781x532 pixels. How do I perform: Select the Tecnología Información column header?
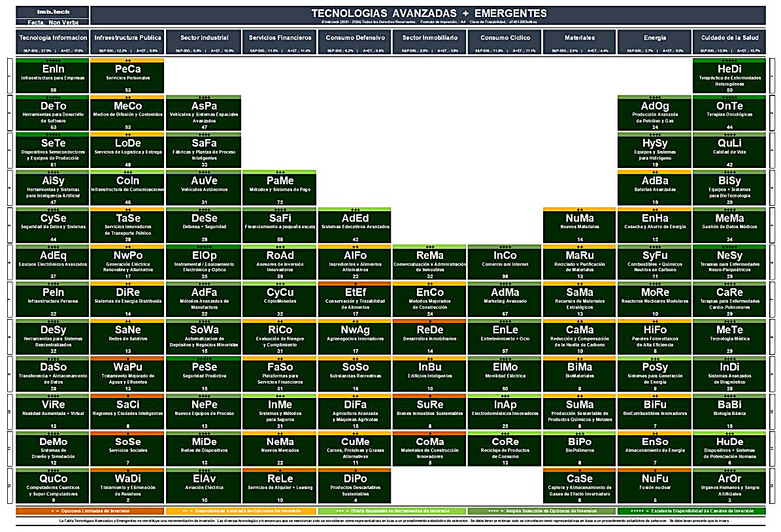[x=53, y=41]
